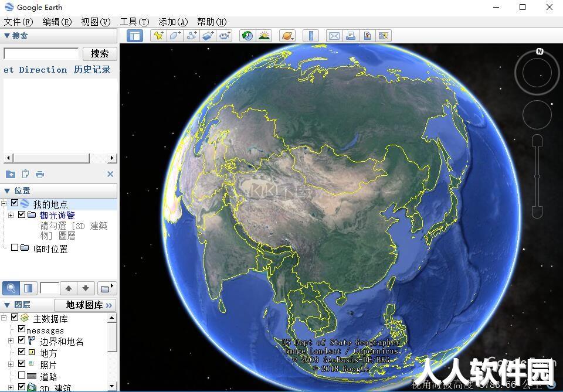Uncheck the 地方 layer checkbox
The width and height of the screenshot is (563, 392).
22,352
